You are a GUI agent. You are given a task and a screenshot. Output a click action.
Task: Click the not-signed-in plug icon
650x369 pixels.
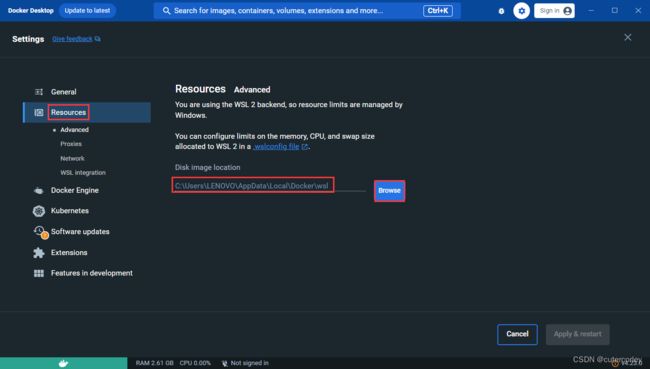[224, 363]
